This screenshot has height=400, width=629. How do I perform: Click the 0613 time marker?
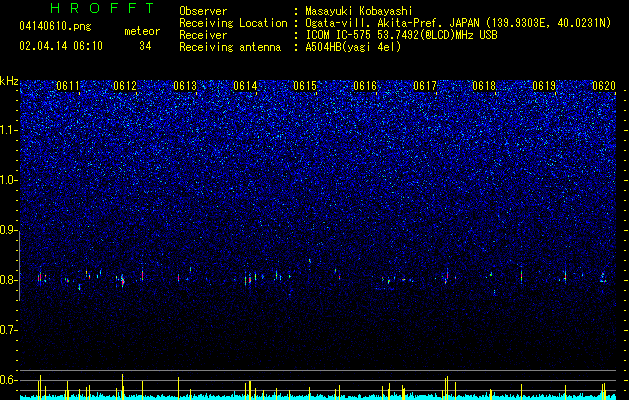point(185,86)
